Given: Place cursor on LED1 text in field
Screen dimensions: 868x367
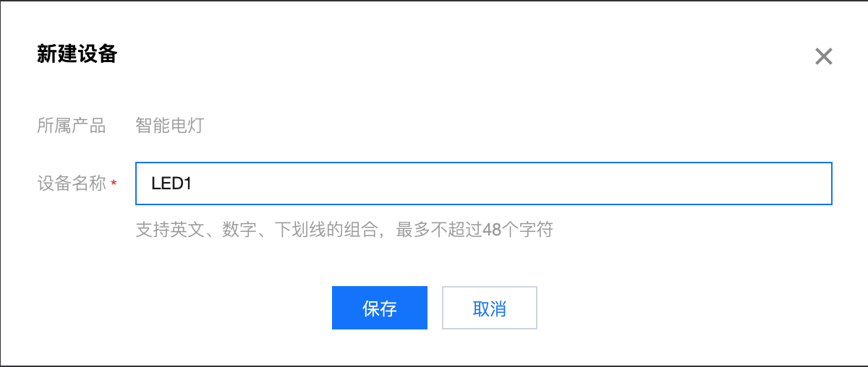Looking at the screenshot, I should click(171, 183).
